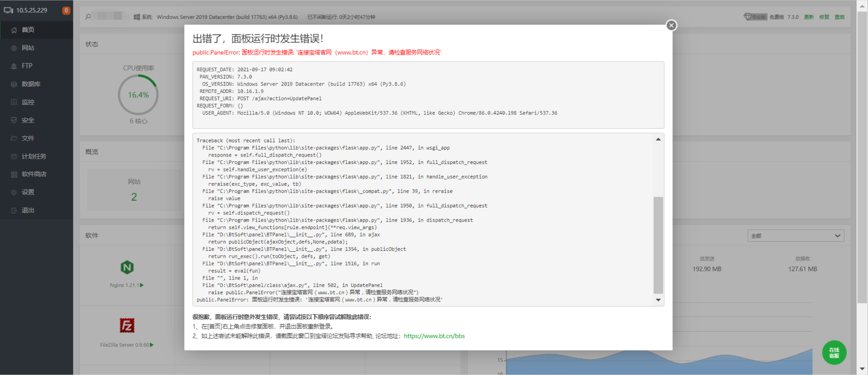
Task: Click the page scrollbar down arrow
Action: tap(862, 369)
